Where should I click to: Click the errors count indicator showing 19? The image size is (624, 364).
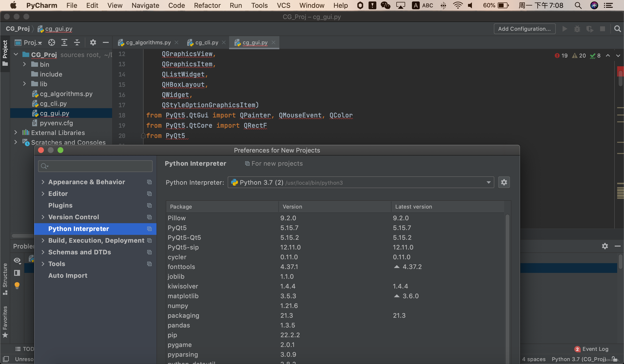pos(561,56)
